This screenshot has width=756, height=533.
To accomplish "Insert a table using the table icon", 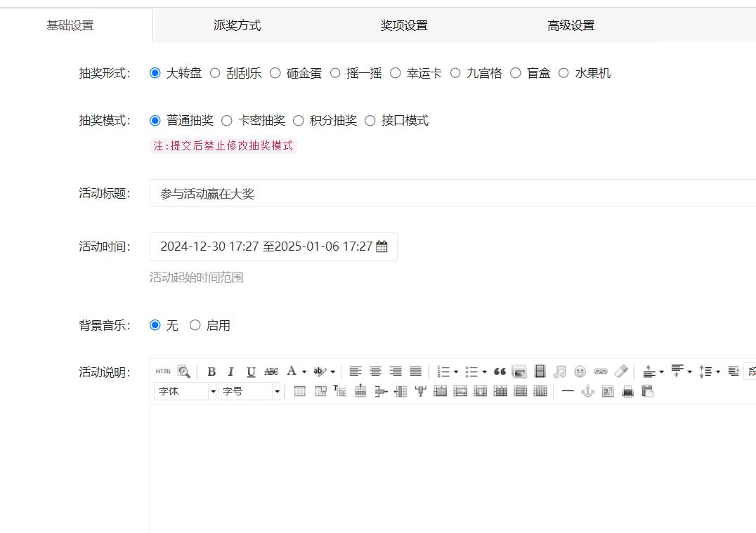I will 299,391.
